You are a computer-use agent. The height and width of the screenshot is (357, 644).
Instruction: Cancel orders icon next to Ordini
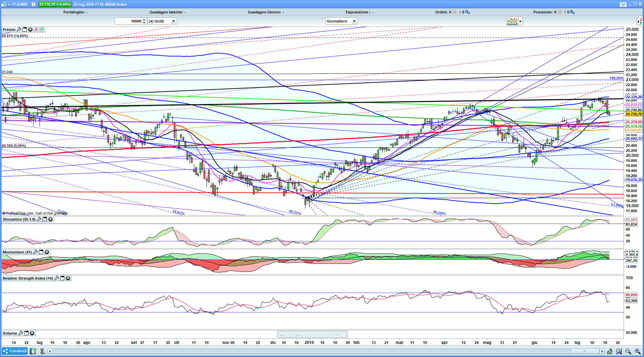pos(454,12)
